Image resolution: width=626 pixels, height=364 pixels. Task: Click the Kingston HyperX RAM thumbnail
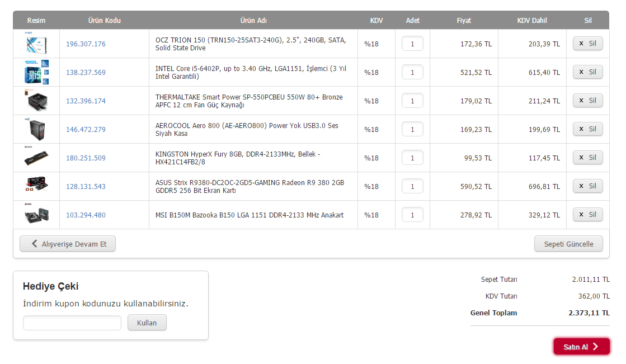pos(36,158)
